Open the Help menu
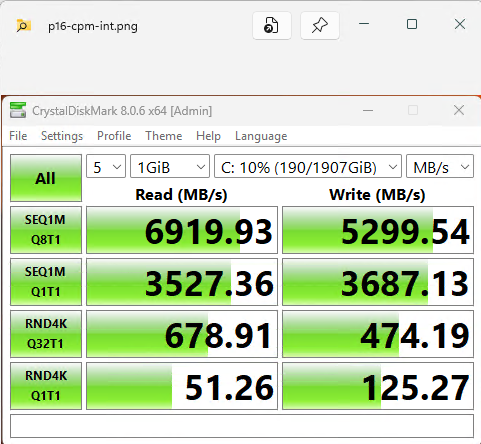The width and height of the screenshot is (481, 444). point(208,136)
